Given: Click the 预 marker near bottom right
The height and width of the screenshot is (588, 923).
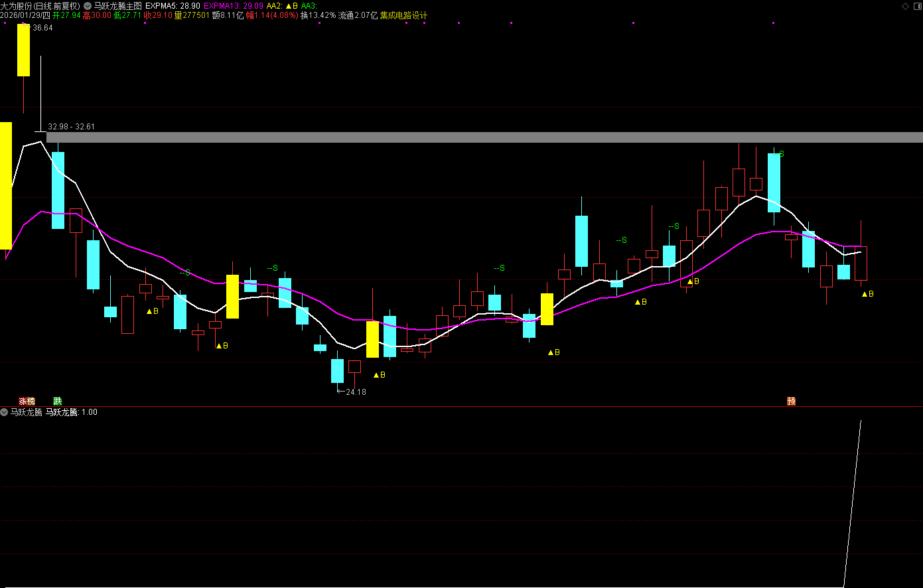Looking at the screenshot, I should pos(791,401).
